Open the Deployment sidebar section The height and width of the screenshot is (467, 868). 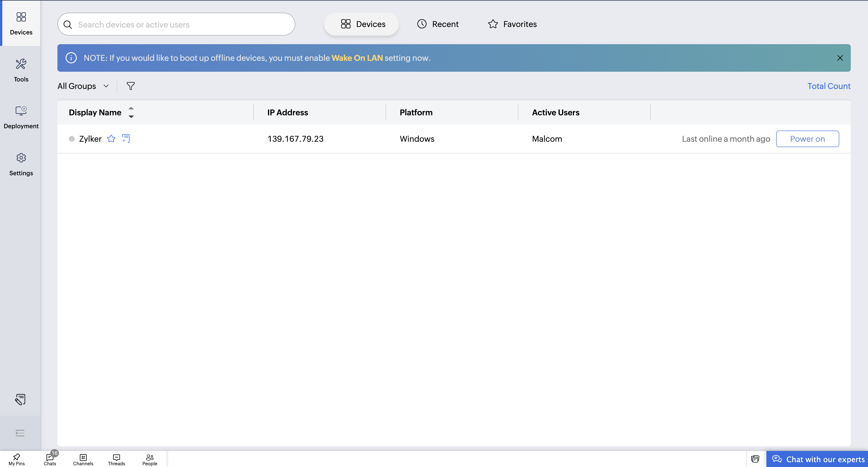21,117
